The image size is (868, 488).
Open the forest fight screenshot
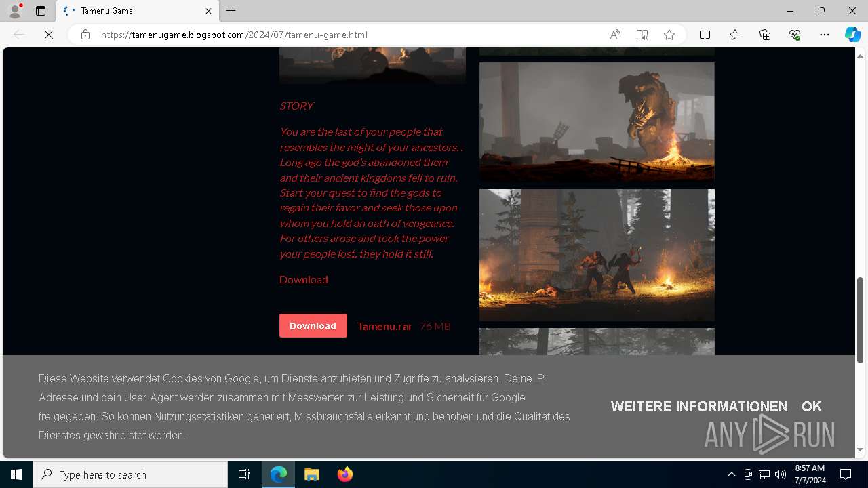coord(597,255)
